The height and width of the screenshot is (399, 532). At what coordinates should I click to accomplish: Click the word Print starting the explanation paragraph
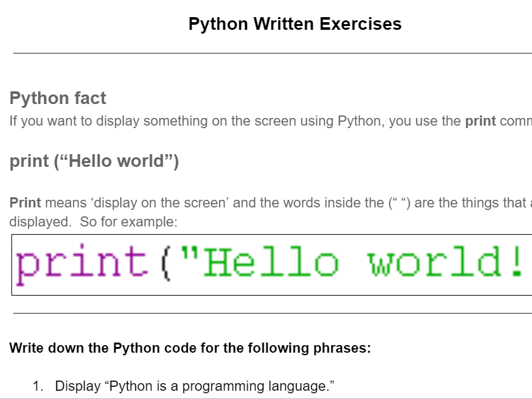click(24, 202)
